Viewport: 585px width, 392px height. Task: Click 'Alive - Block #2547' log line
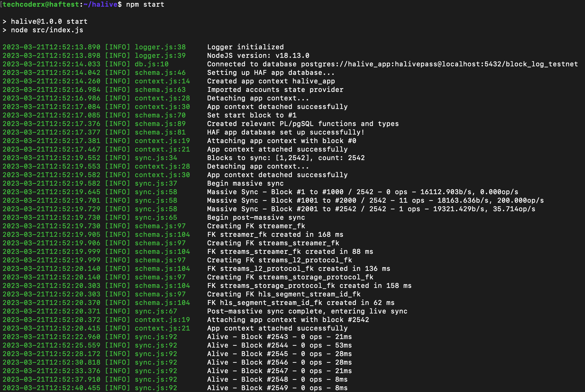click(280, 371)
